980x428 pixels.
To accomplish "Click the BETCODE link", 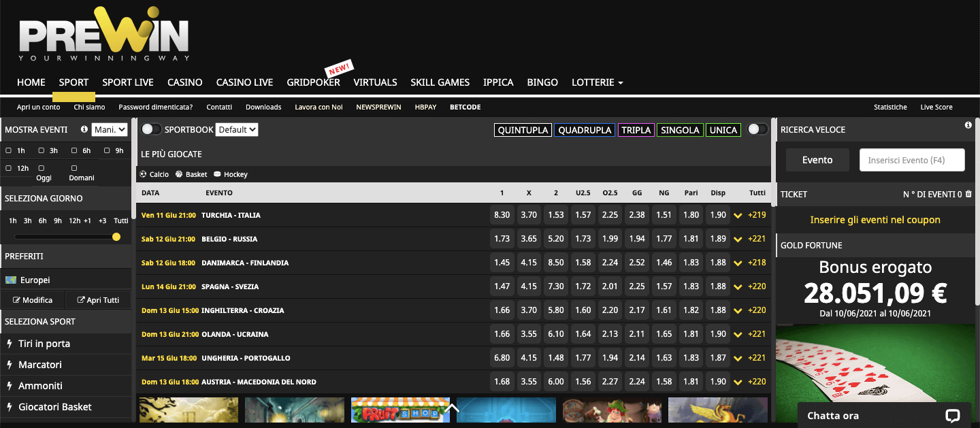I will (x=465, y=107).
